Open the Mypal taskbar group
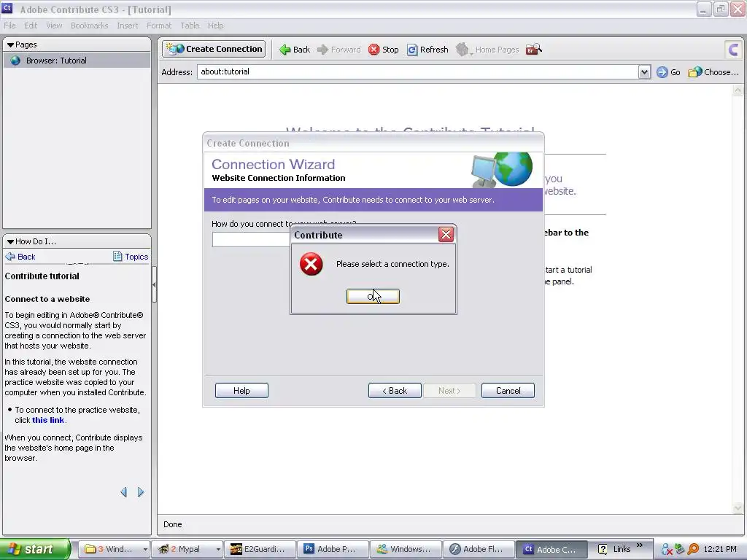Screen dimensions: 747x560 pyautogui.click(x=187, y=549)
